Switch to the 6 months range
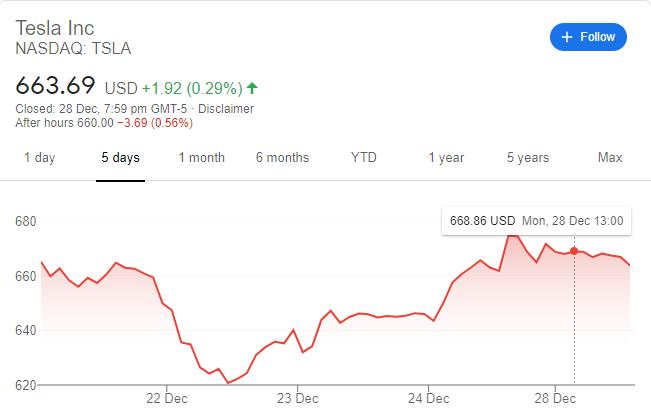Image resolution: width=651 pixels, height=415 pixels. (x=282, y=158)
